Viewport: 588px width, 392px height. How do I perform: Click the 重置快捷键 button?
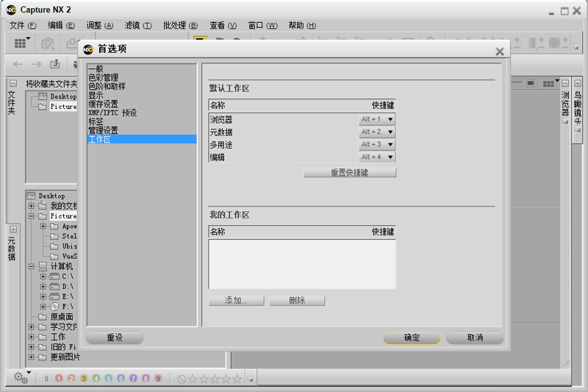(350, 173)
